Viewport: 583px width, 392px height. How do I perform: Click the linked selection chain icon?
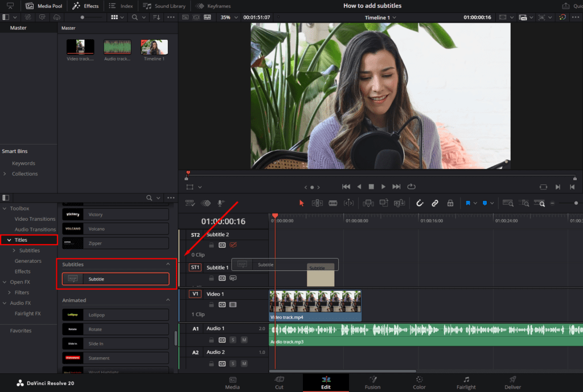(434, 203)
